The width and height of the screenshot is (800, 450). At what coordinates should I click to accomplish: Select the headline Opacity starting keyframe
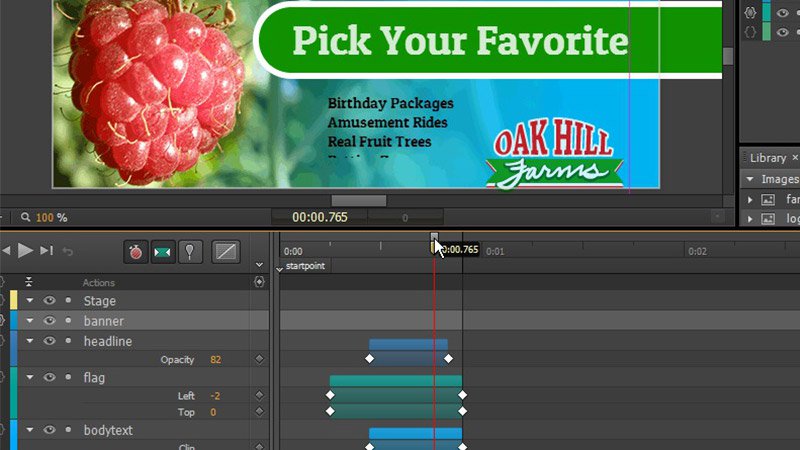369,359
